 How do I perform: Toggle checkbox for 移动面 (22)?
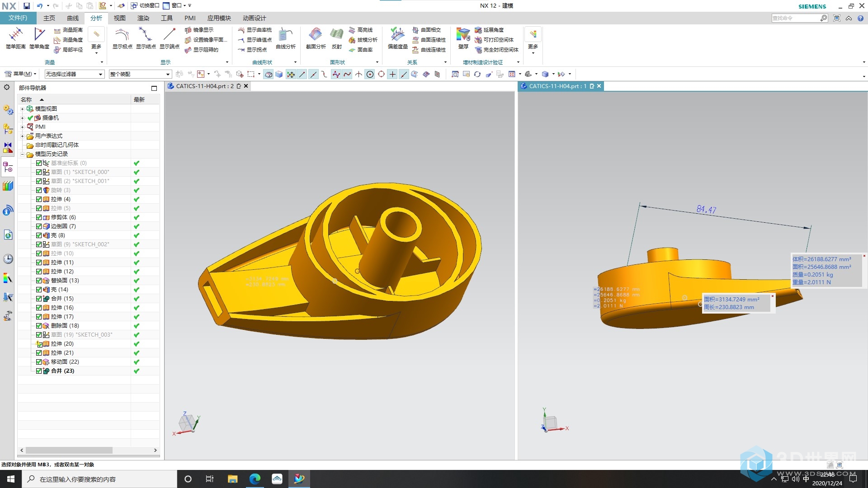coord(39,362)
